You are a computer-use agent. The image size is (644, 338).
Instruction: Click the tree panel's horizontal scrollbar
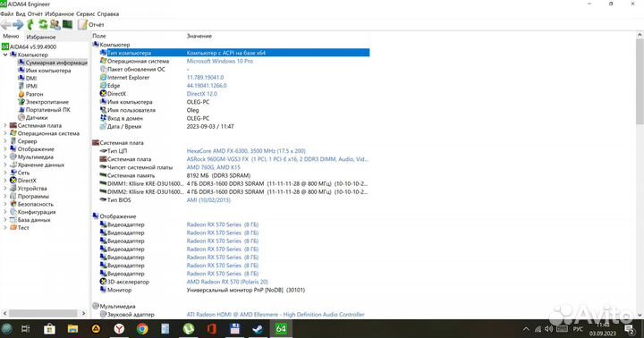(44, 313)
